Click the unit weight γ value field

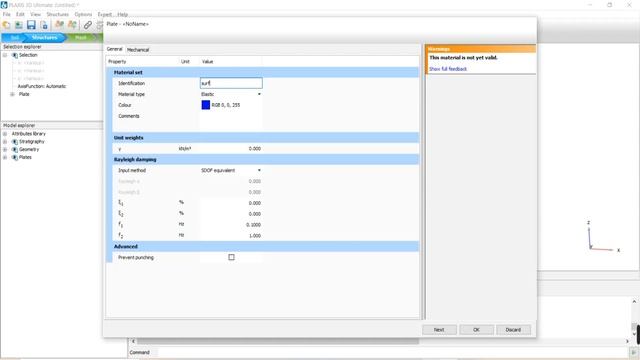point(231,149)
